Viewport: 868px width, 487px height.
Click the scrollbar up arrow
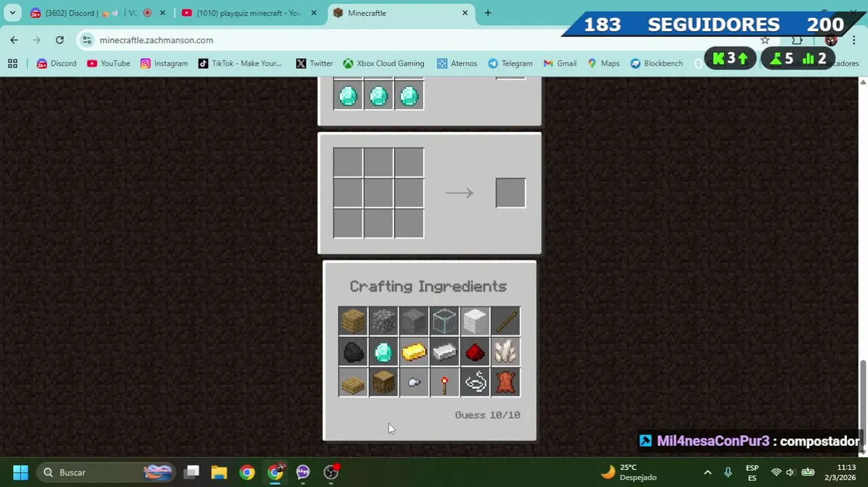point(863,82)
